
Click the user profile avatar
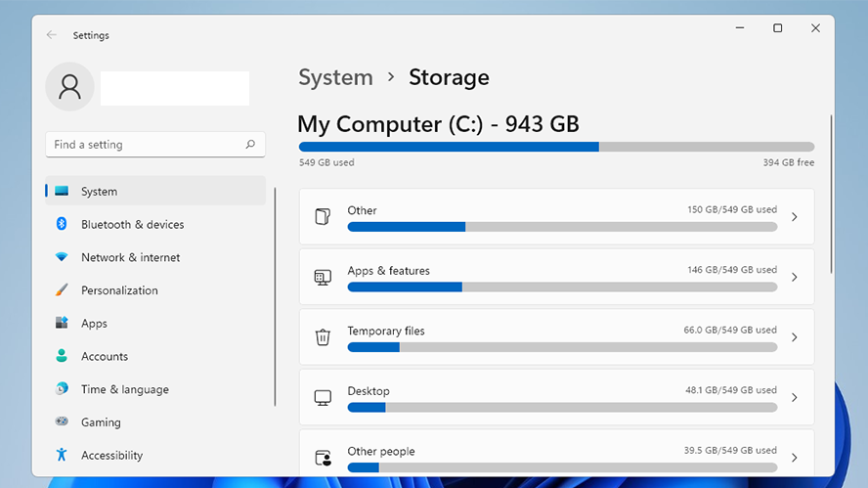click(x=69, y=87)
